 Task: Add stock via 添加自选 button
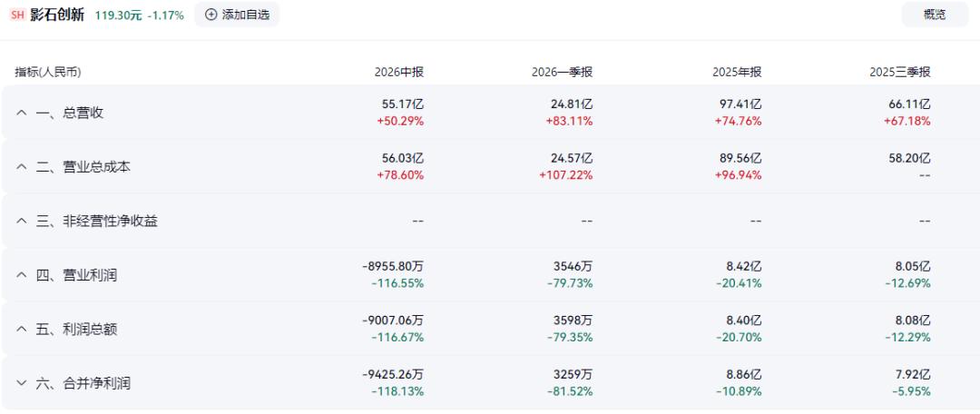tap(237, 15)
